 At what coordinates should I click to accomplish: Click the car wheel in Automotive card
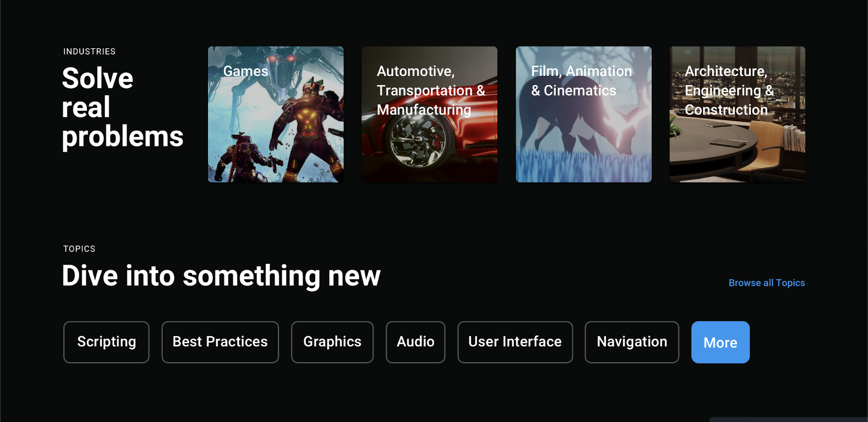(x=418, y=141)
